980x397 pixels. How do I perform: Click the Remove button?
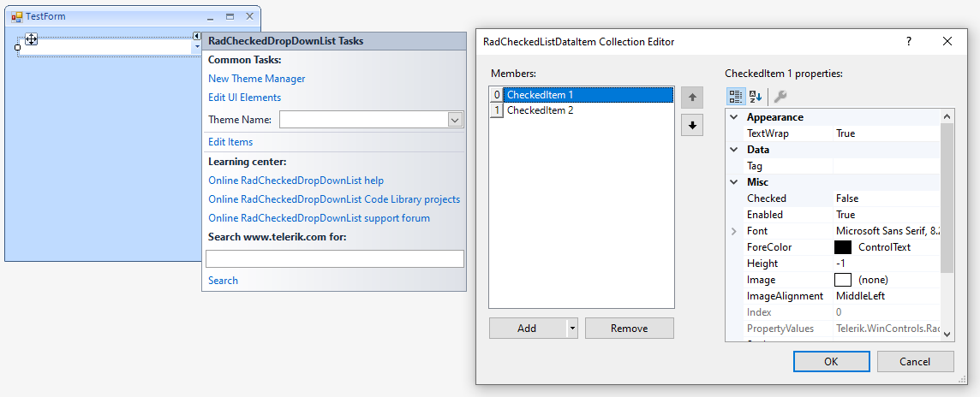pyautogui.click(x=630, y=329)
